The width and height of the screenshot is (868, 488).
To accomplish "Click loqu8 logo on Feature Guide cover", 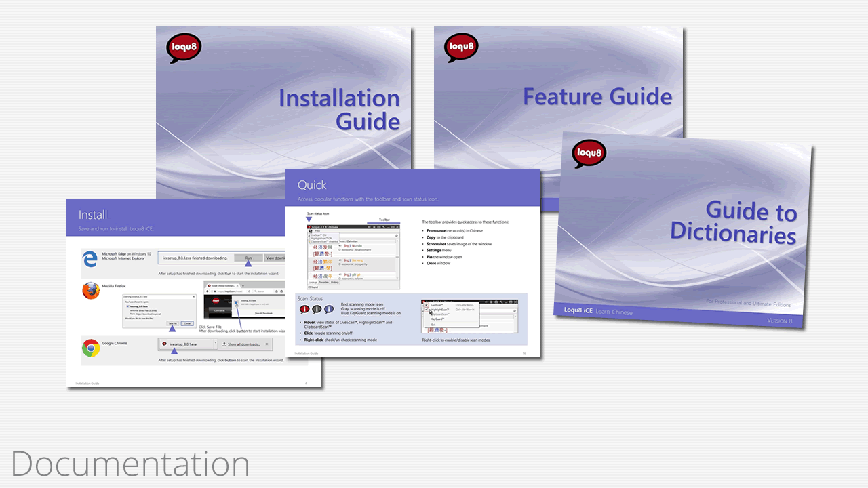I will click(462, 48).
